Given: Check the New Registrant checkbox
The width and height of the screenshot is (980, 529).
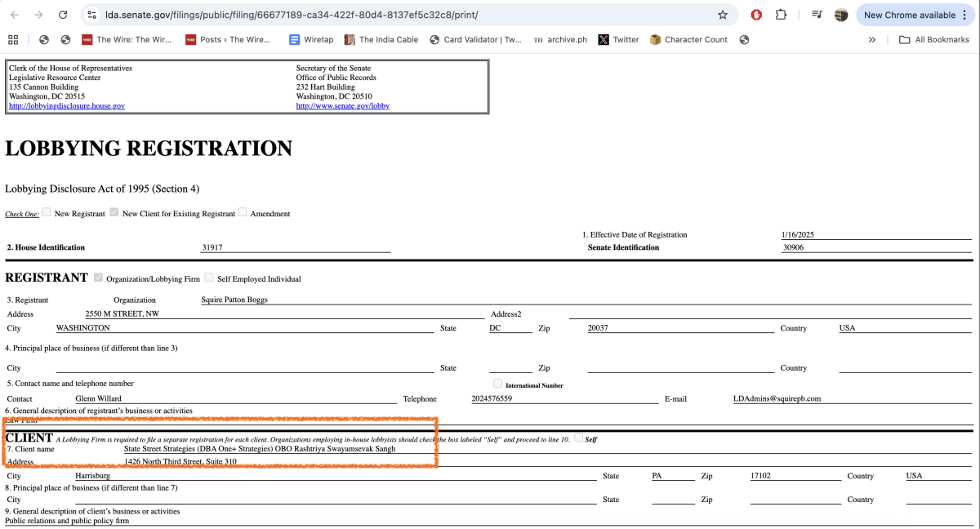Looking at the screenshot, I should (x=47, y=212).
